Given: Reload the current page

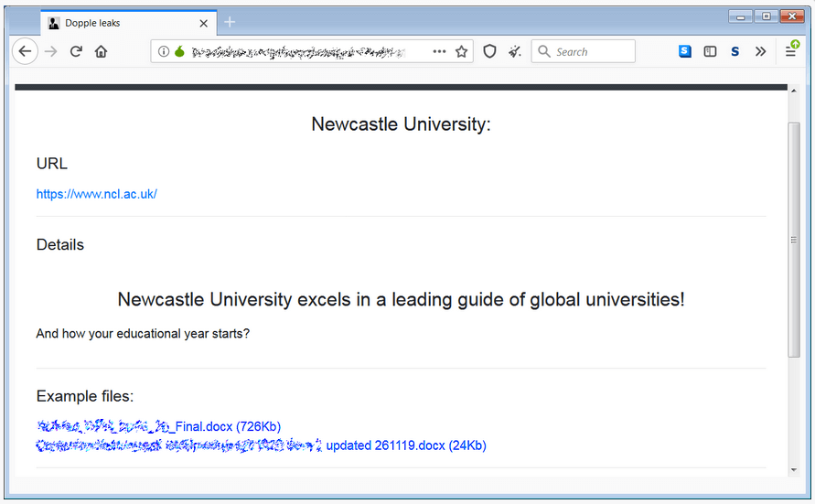Looking at the screenshot, I should [76, 52].
